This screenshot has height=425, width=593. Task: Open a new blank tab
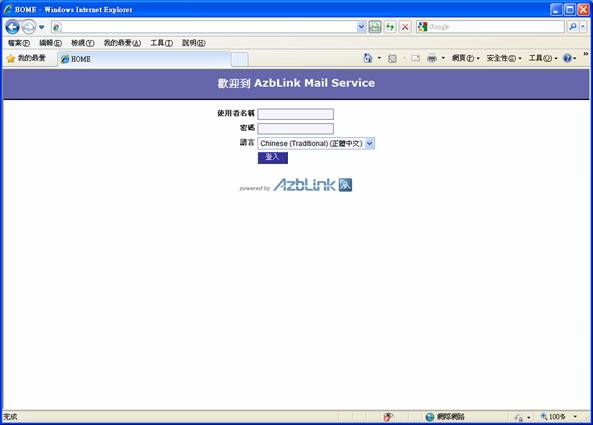click(x=240, y=60)
